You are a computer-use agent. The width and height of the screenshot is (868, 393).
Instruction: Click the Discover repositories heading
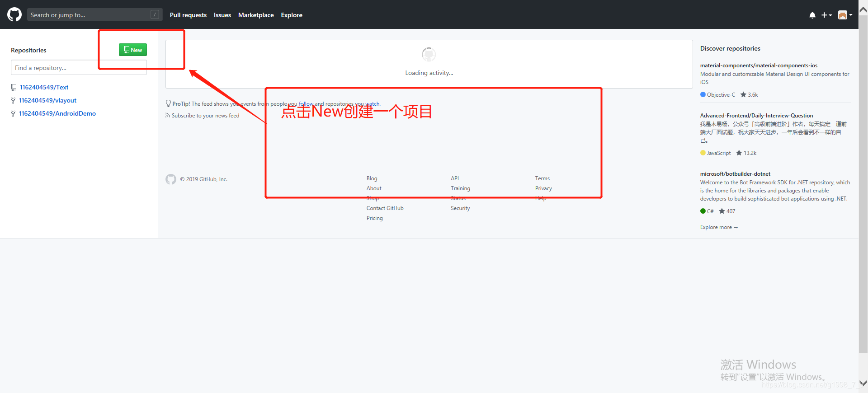[730, 49]
